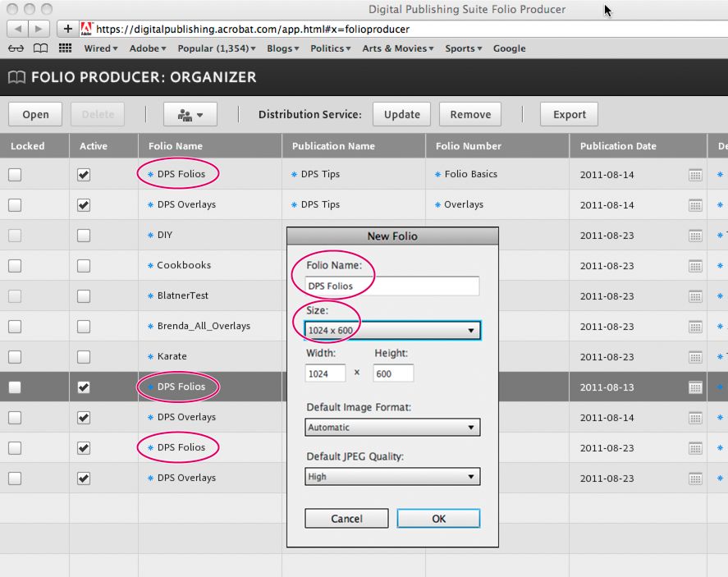Click the asterisk beside Overlays folio number
The width and height of the screenshot is (728, 577).
click(x=437, y=204)
